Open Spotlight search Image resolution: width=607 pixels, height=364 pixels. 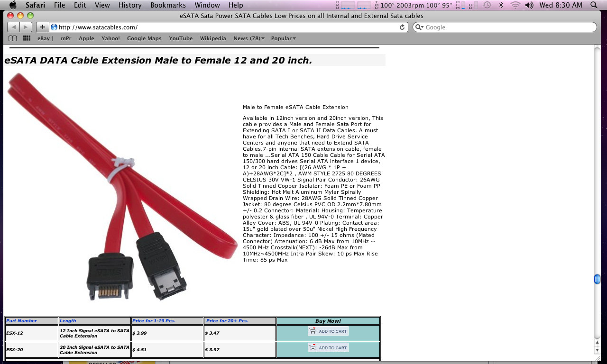[x=594, y=5]
